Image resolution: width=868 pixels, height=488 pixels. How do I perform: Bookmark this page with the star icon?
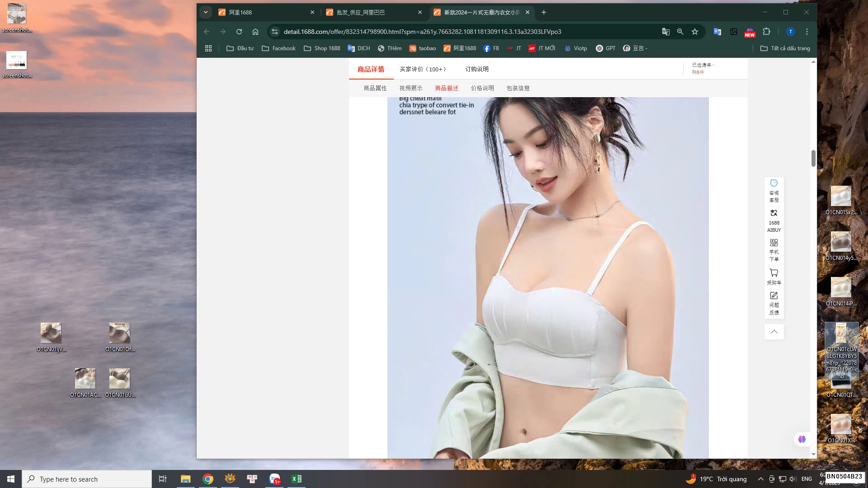[x=695, y=32]
